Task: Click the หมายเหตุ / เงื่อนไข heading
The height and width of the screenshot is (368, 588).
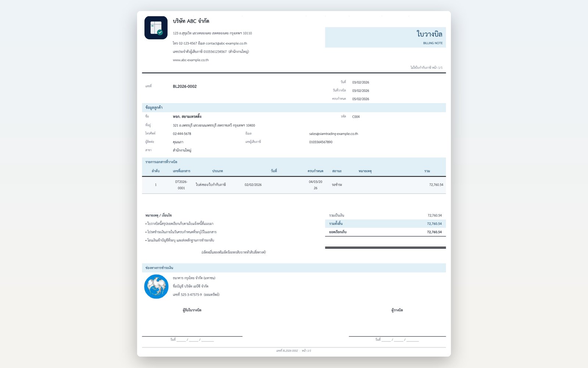Action: pyautogui.click(x=158, y=215)
